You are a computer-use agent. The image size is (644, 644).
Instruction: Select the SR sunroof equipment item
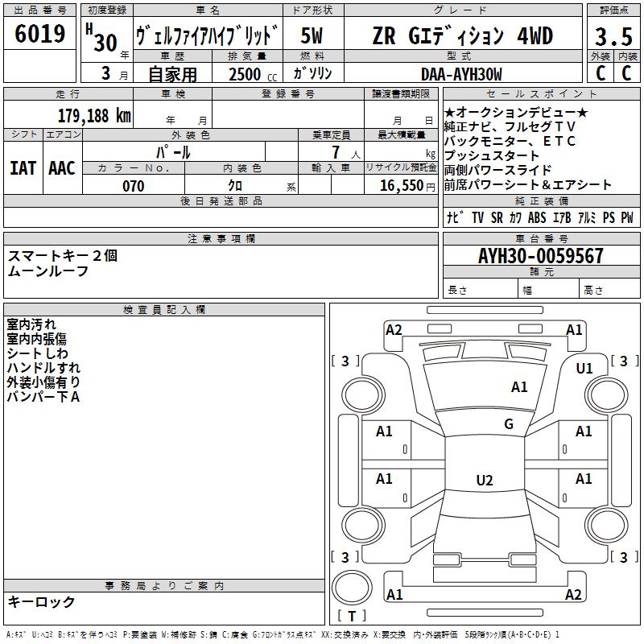click(497, 217)
